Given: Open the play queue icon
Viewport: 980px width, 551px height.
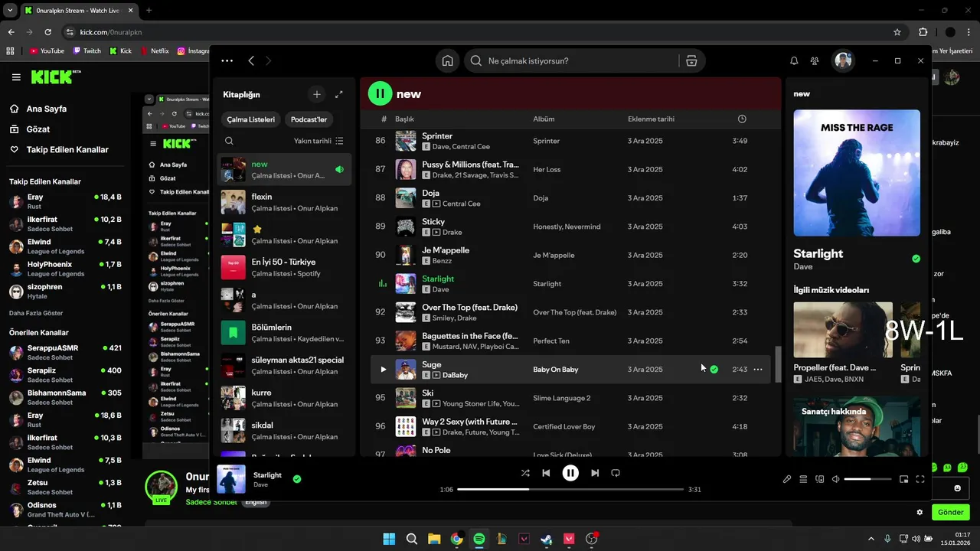Looking at the screenshot, I should (x=803, y=479).
